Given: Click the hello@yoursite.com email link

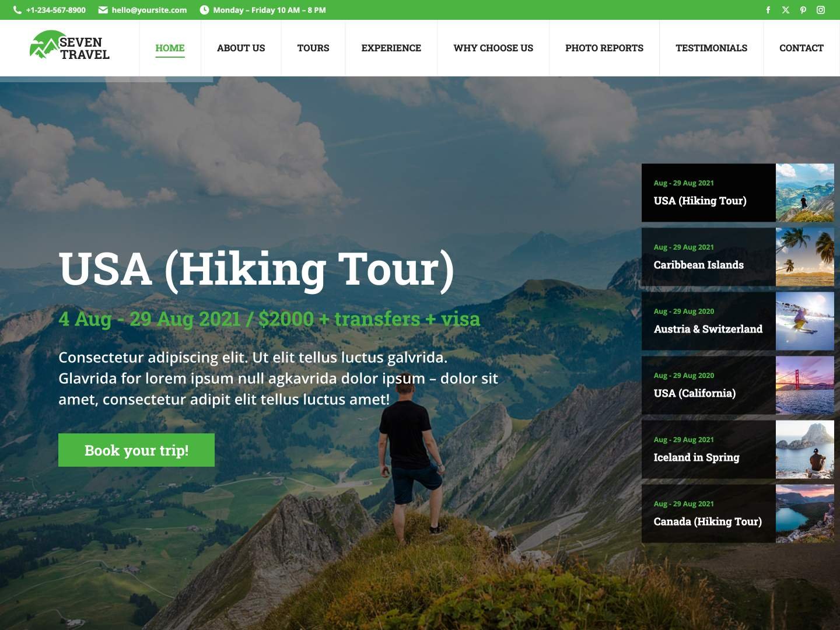Looking at the screenshot, I should [x=149, y=10].
